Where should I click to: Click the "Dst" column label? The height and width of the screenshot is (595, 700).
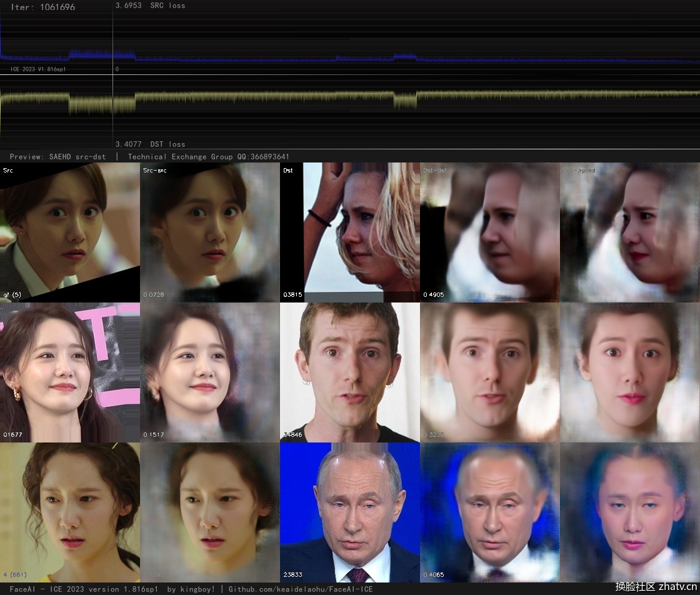click(288, 170)
